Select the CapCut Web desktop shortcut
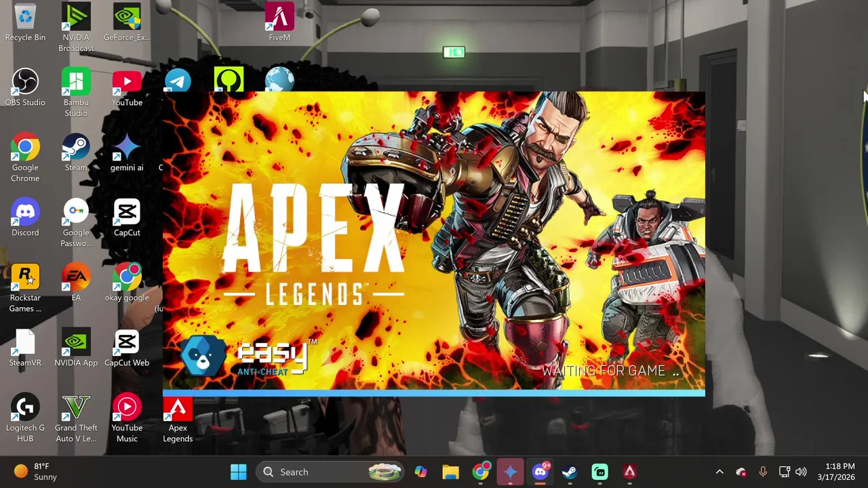Image resolution: width=868 pixels, height=488 pixels. (x=127, y=348)
